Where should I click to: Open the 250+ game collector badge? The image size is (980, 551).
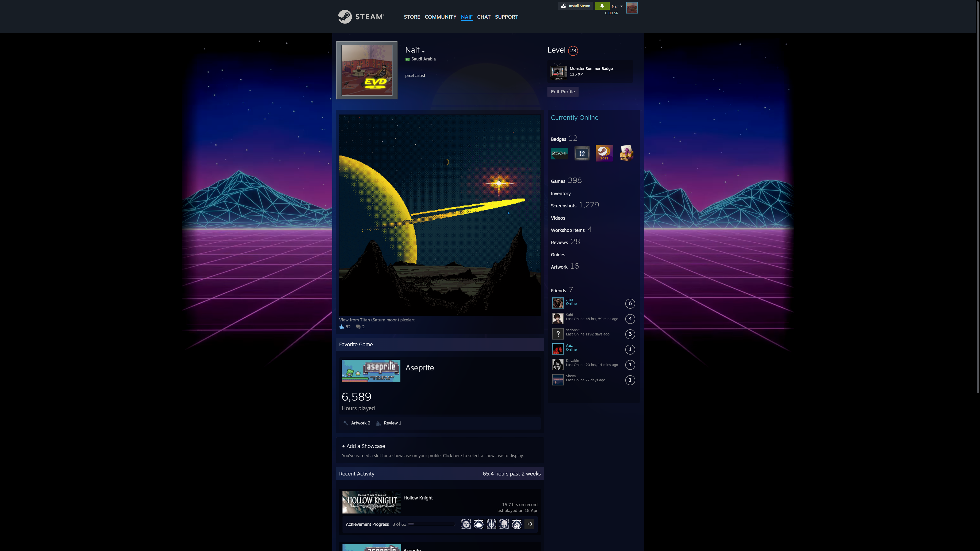point(559,153)
